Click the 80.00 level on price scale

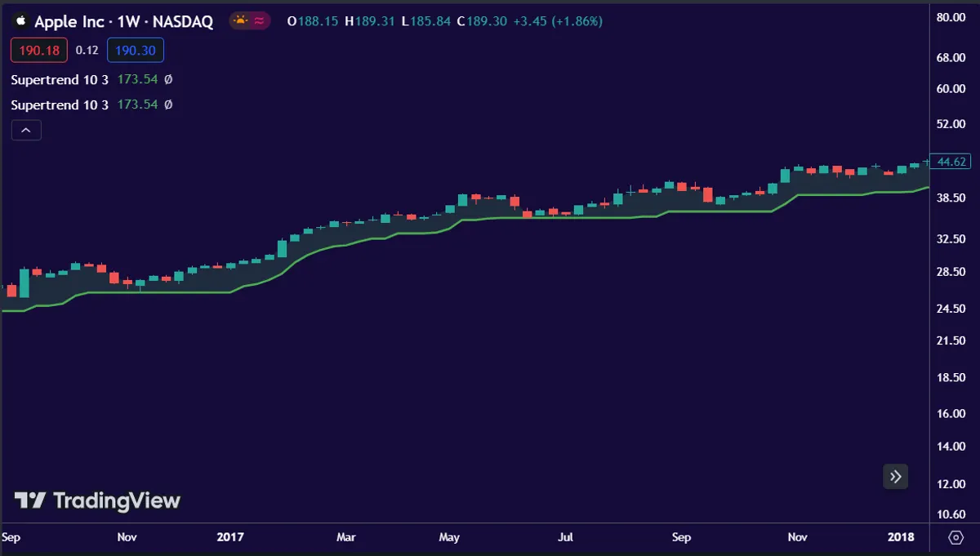click(951, 17)
